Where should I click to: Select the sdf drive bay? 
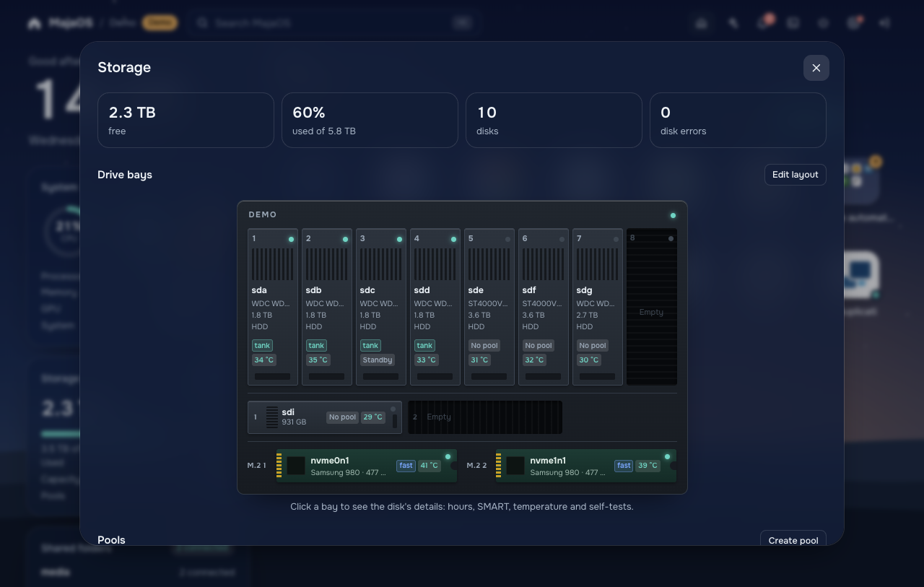tap(544, 307)
